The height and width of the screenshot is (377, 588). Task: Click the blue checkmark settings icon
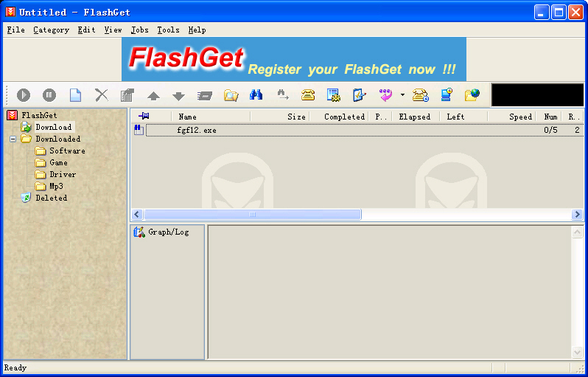(360, 95)
